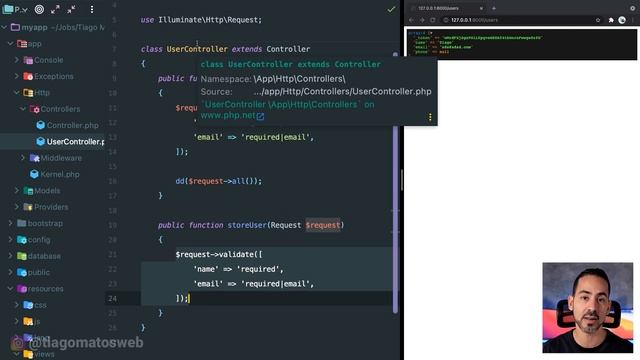Expand the config folder chevron
Screen dimensions: 640x360
[x=11, y=240]
